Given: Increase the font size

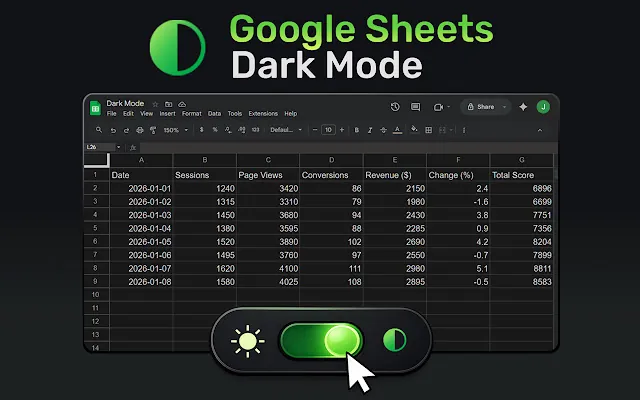Looking at the screenshot, I should 342,130.
